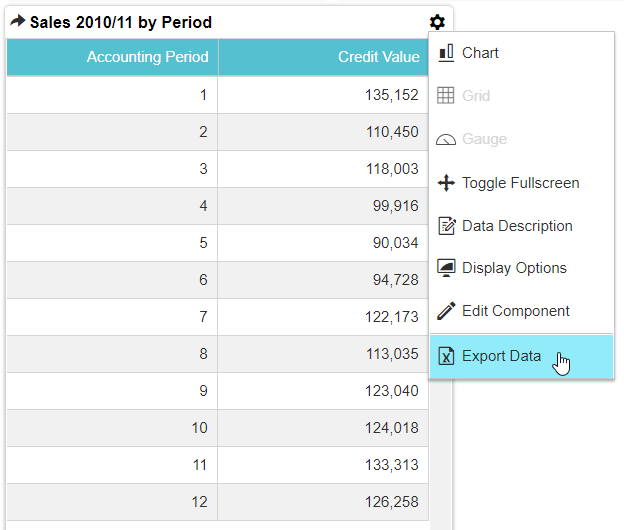Open the gear settings menu icon
Screen dimensions: 624x530
tap(437, 22)
